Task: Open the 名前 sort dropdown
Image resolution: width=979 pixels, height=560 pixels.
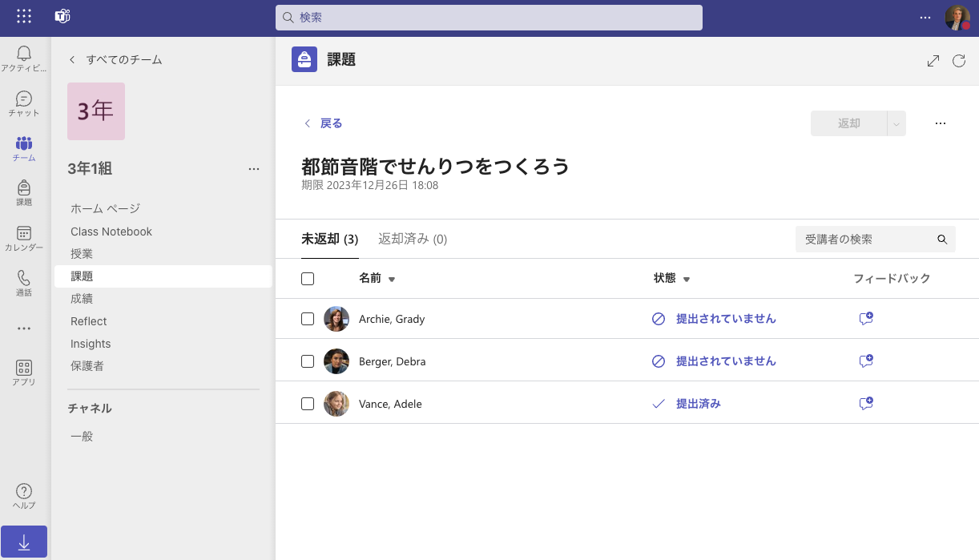Action: [391, 279]
